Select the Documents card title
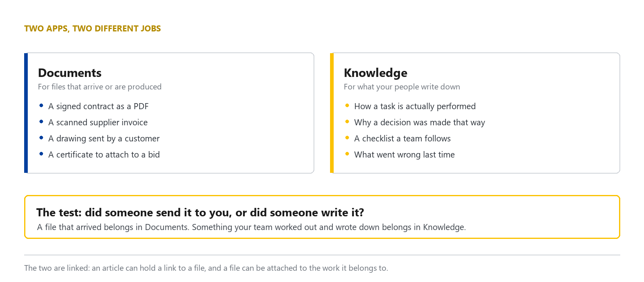This screenshot has width=644, height=282. [x=70, y=73]
